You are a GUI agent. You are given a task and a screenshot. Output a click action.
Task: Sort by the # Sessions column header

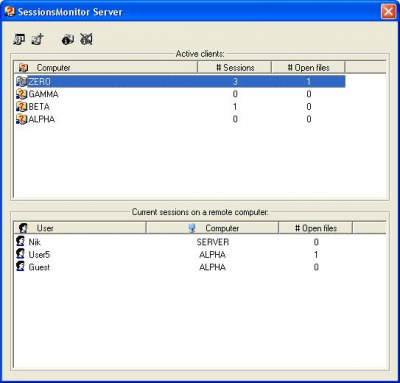point(235,68)
